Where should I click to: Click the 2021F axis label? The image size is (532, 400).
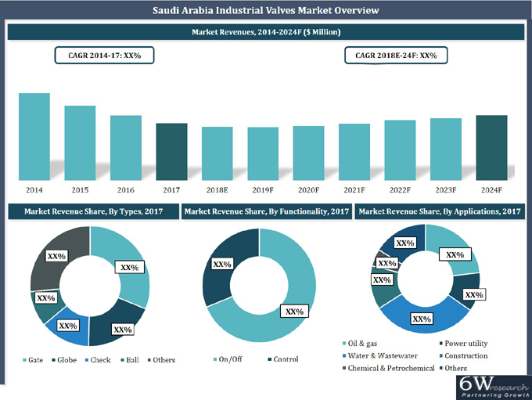(x=354, y=190)
